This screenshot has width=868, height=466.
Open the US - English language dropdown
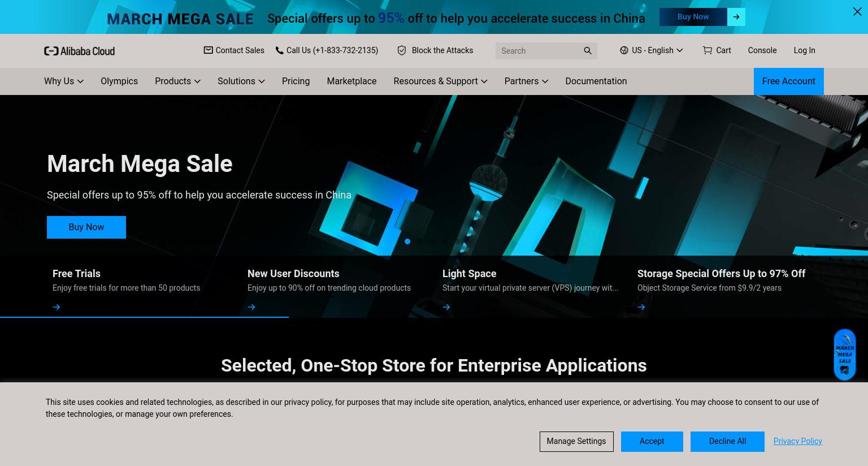point(652,50)
